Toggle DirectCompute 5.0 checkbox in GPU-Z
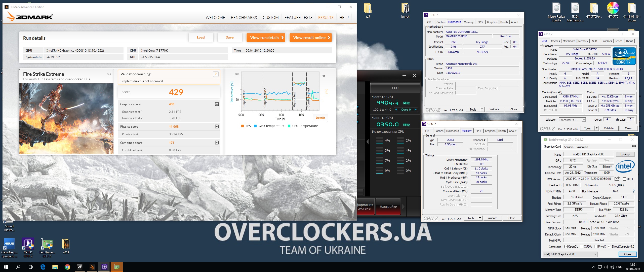The image size is (644, 272). point(610,247)
